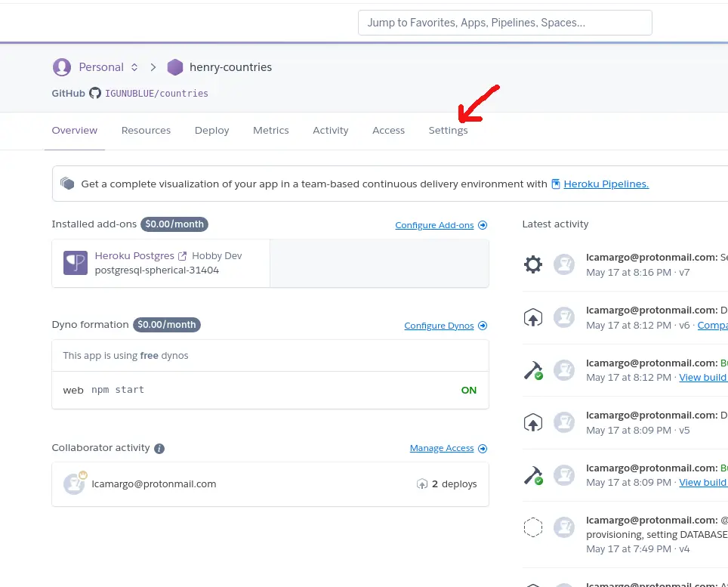Open View build link at 8:12 PM
The width and height of the screenshot is (728, 587).
click(703, 378)
